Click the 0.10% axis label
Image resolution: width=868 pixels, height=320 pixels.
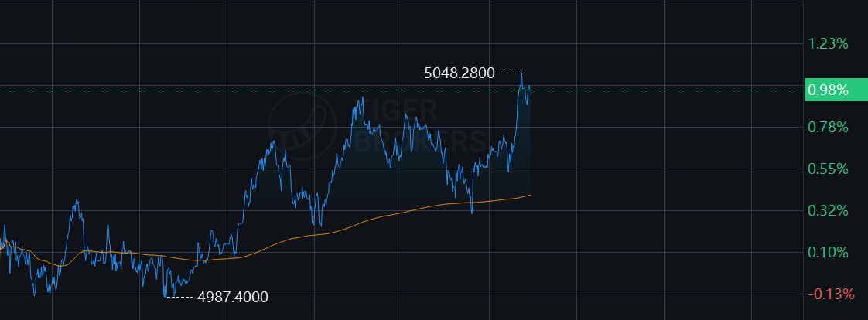click(828, 253)
